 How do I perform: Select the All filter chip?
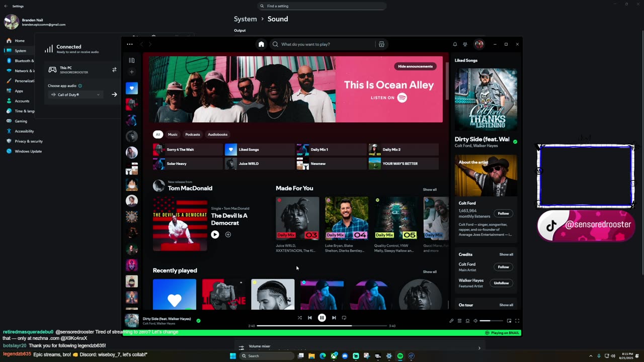pos(158,134)
